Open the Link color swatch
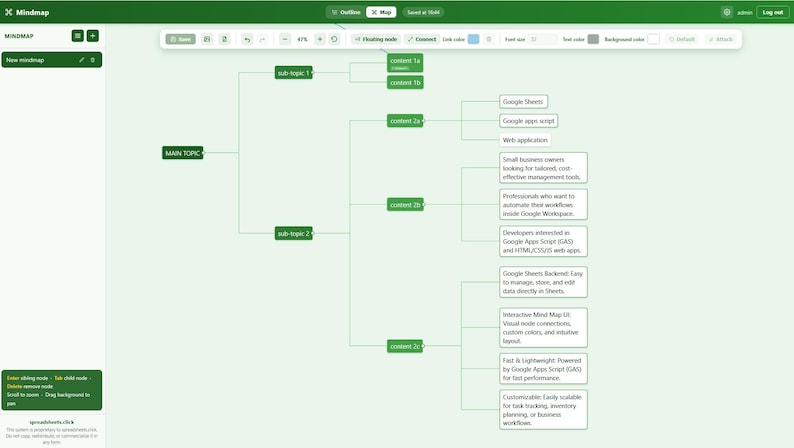The height and width of the screenshot is (448, 794). [473, 39]
